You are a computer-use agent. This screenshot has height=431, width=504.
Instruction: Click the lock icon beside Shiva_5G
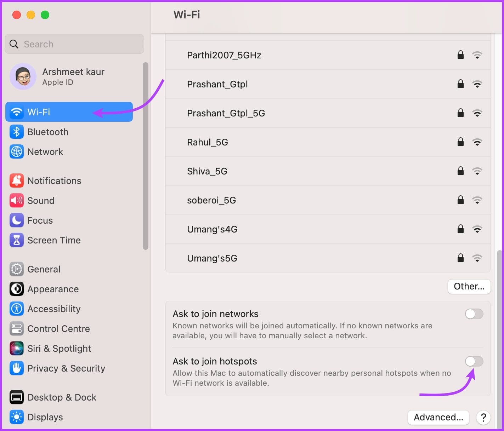click(460, 171)
